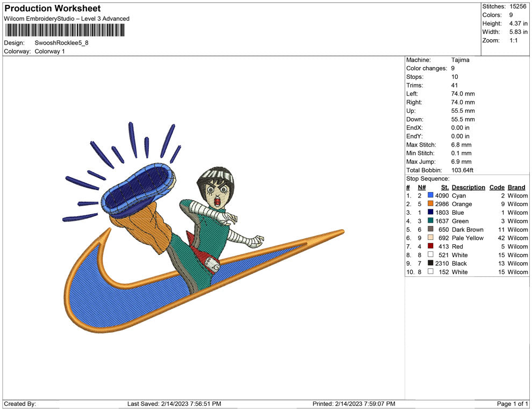
Task: Click stitch count 2310 in the Black row
Action: click(x=442, y=264)
